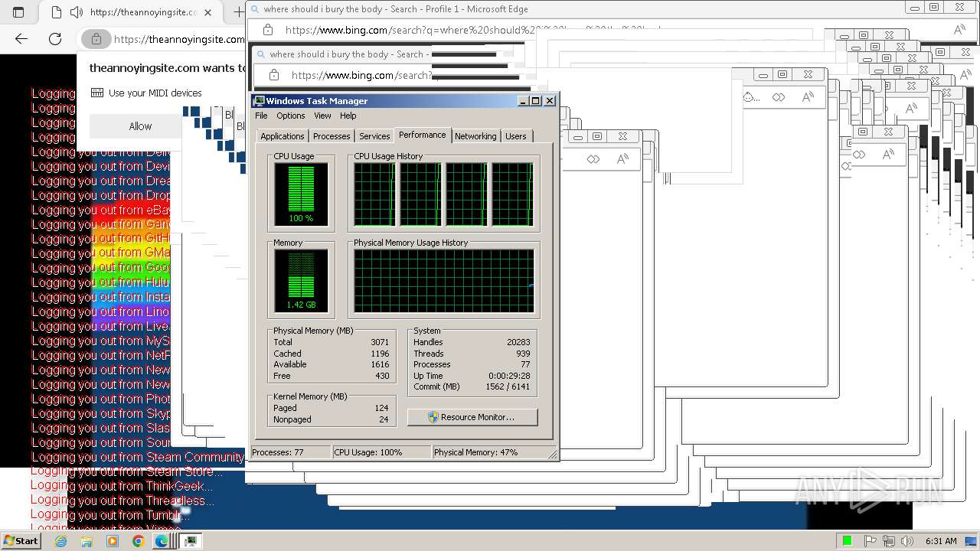Go back using the browser back arrow
Image resolution: width=980 pixels, height=551 pixels.
coord(21,39)
